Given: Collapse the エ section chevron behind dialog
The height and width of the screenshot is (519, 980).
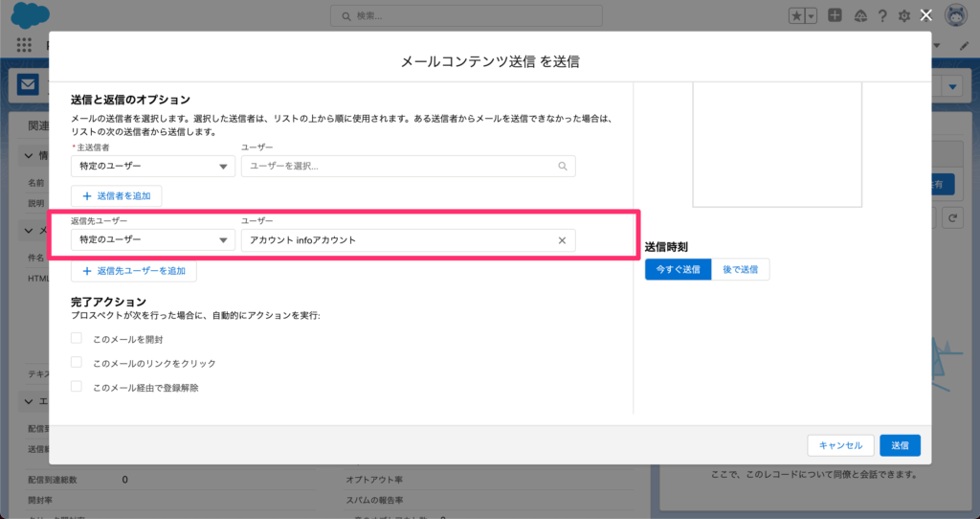Looking at the screenshot, I should pyautogui.click(x=29, y=401).
